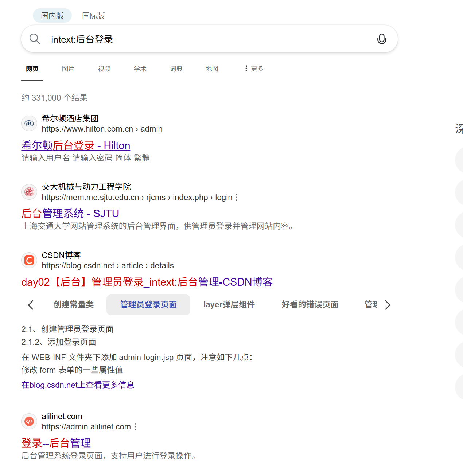Click the alilinet.com favicon
The height and width of the screenshot is (476, 463).
[29, 421]
